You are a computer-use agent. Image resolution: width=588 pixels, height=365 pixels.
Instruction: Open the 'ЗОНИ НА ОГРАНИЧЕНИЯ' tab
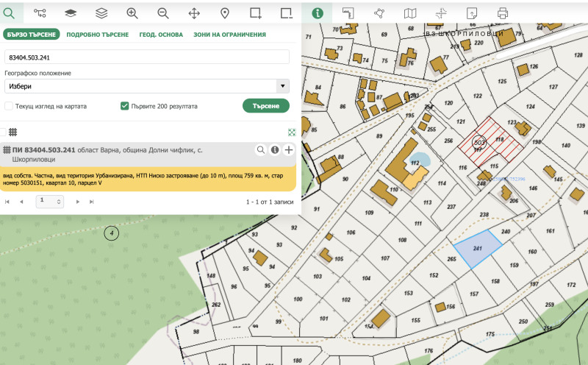point(229,35)
